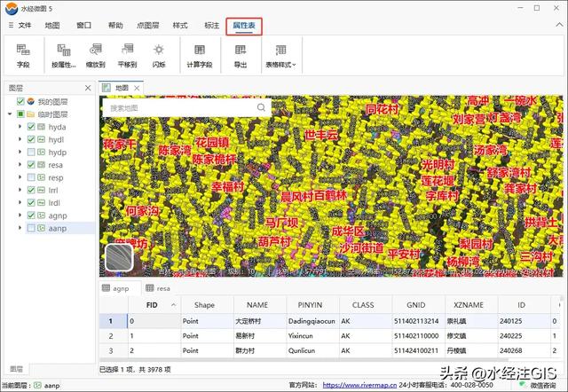Select the 属性表 ribbon tab

pyautogui.click(x=244, y=26)
